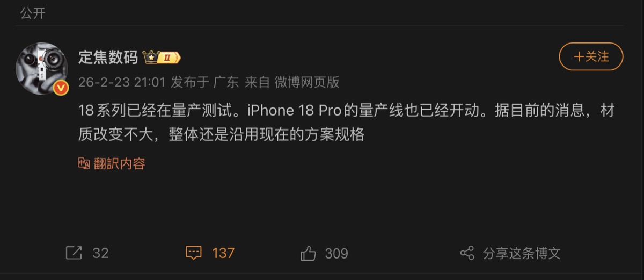Screen dimensions: 644x280
Task: Click the comment count 137
Action: 223,253
